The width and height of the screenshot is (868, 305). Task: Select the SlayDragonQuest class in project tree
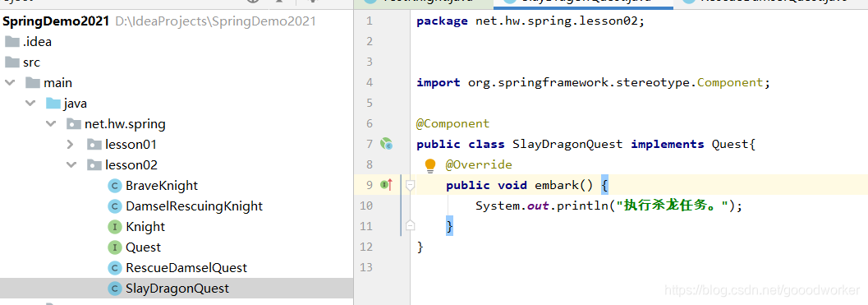tap(177, 289)
